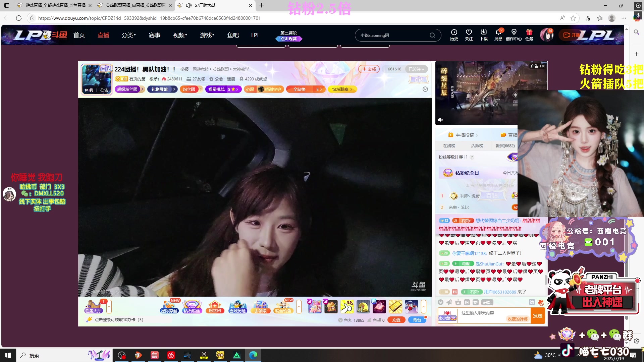The image size is (644, 362).
Task: Open 粉丝团 badge activity below video
Action: click(215, 306)
